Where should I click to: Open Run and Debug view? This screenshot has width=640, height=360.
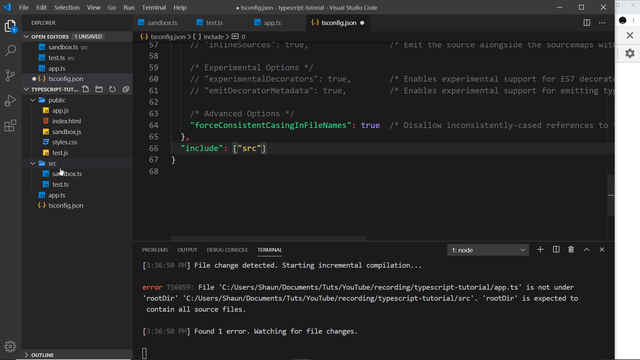(10, 100)
